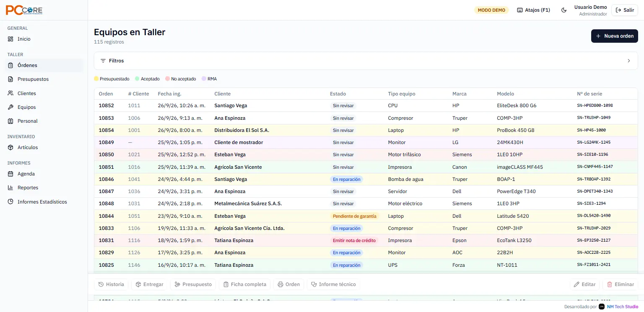Open Atajos (F1) shortcuts
Screen dimensions: 644x312
click(533, 10)
